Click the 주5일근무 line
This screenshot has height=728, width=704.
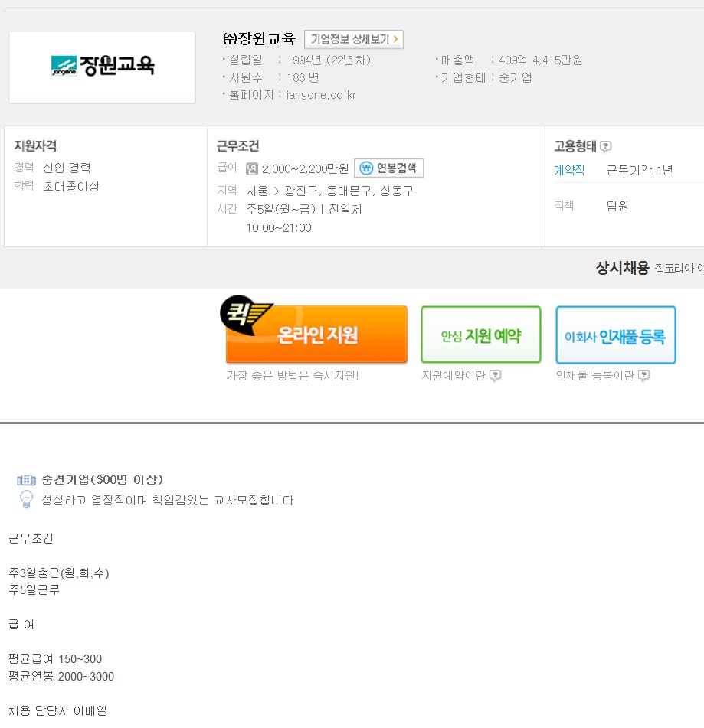[x=34, y=589]
